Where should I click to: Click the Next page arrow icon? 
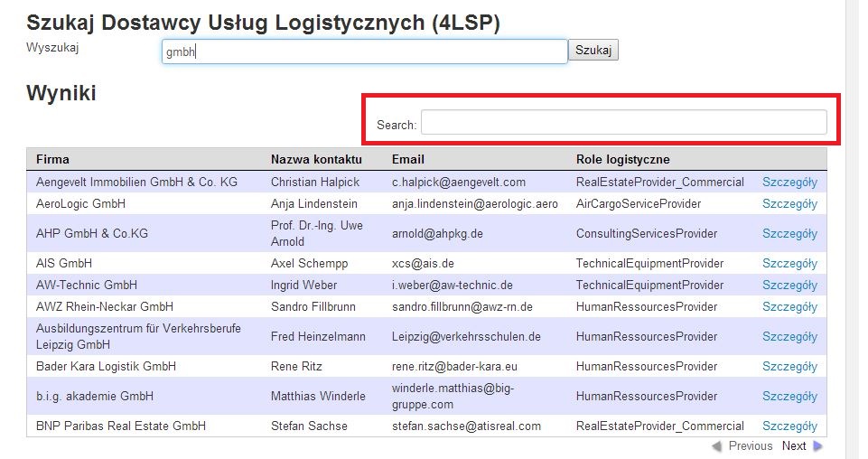coord(817,445)
